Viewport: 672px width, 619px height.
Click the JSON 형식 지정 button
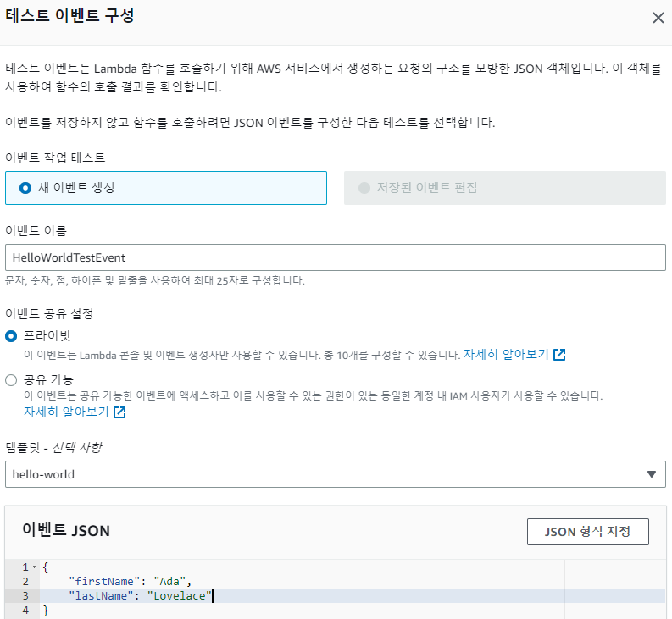point(587,532)
